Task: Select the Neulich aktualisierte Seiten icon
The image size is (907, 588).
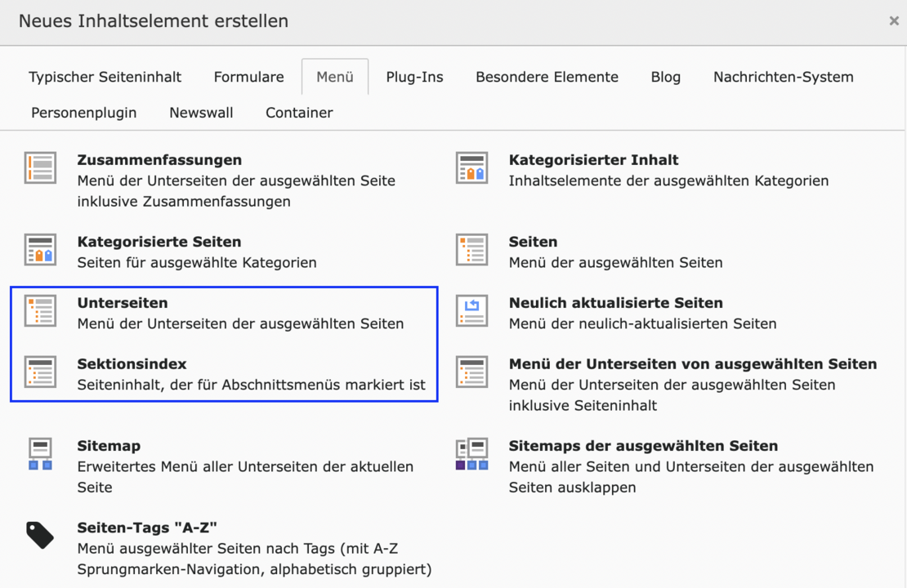Action: 471,311
